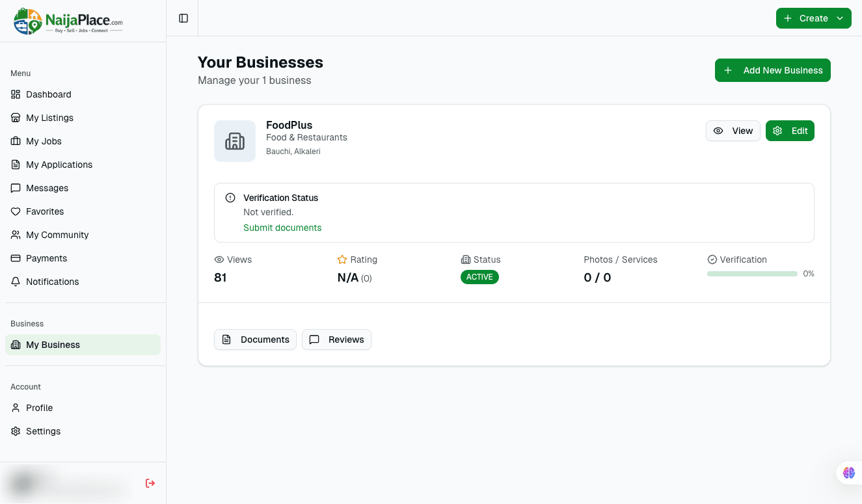Open the Documents button
The height and width of the screenshot is (504, 862).
coord(255,339)
